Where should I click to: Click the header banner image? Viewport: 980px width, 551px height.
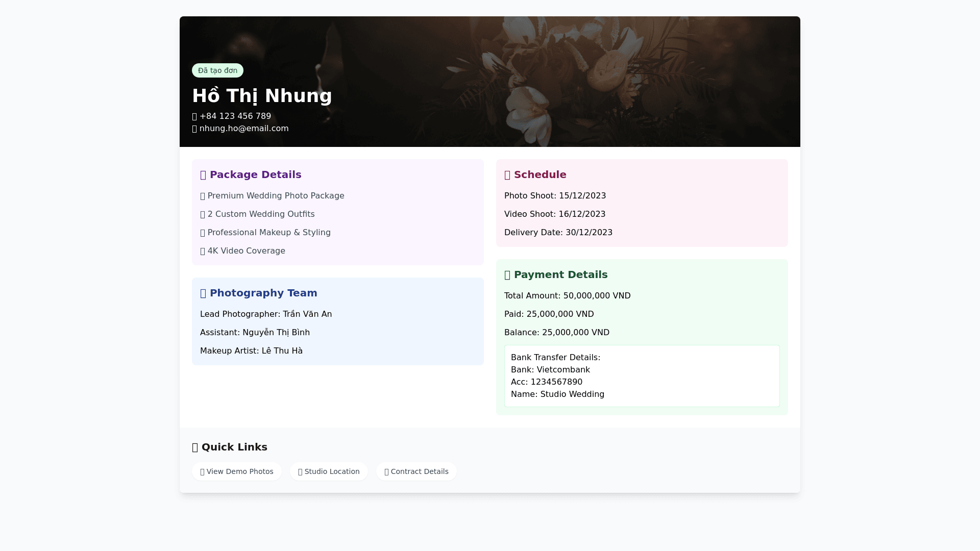pyautogui.click(x=612, y=51)
